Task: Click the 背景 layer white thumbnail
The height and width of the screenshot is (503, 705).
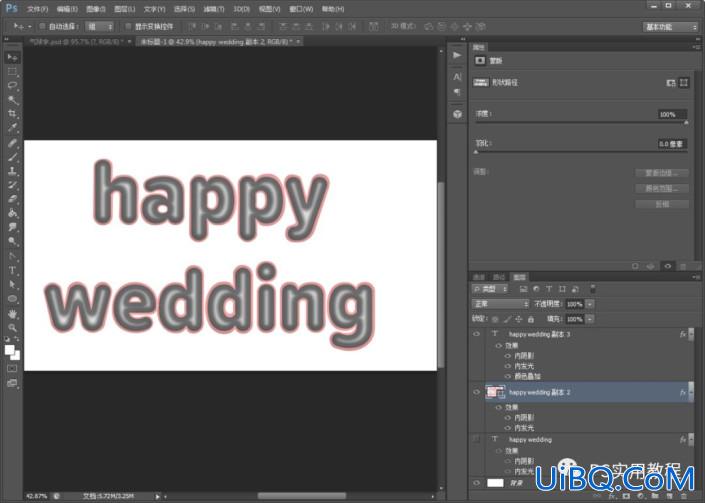Action: tap(495, 483)
